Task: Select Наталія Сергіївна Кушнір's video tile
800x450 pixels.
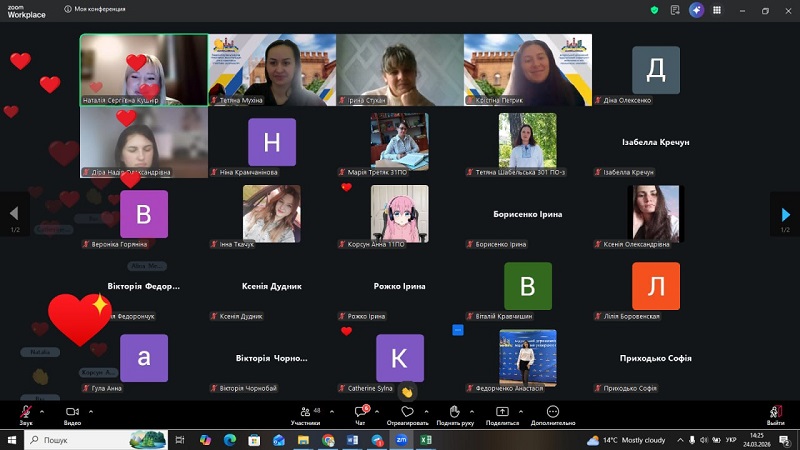Action: click(x=144, y=69)
